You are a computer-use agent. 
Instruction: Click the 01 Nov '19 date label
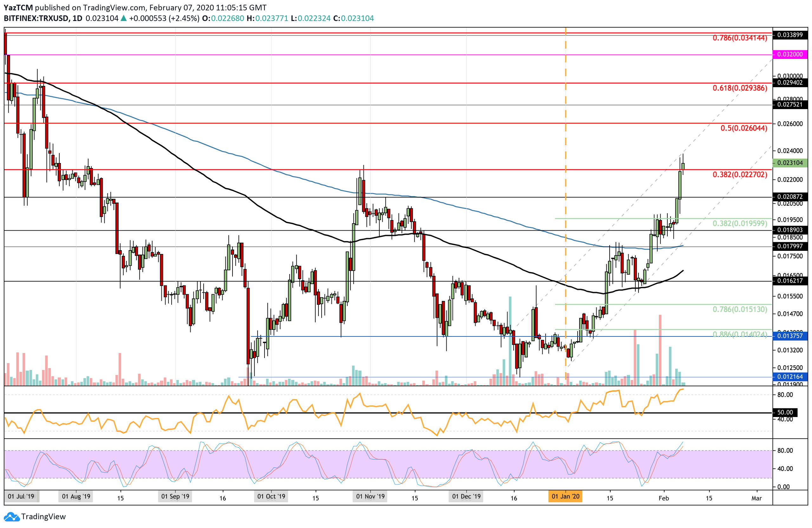pyautogui.click(x=370, y=497)
